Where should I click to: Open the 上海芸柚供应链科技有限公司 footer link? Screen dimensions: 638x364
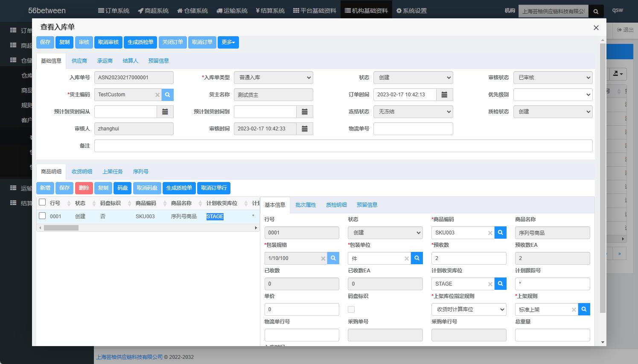(x=129, y=357)
